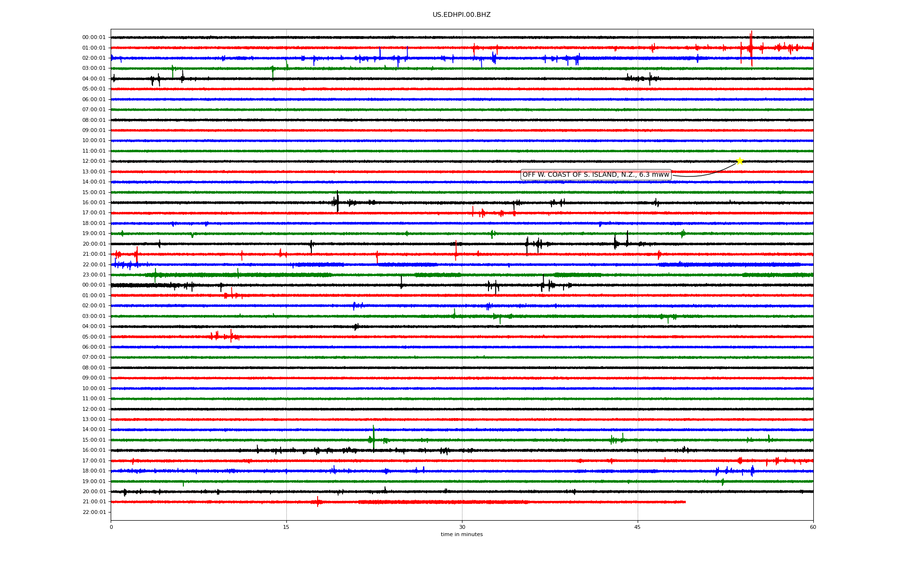Screen dimensions: 924x578
Task: Click the tall green spike on the lower 15:00:01 trace
Action: pos(373,437)
